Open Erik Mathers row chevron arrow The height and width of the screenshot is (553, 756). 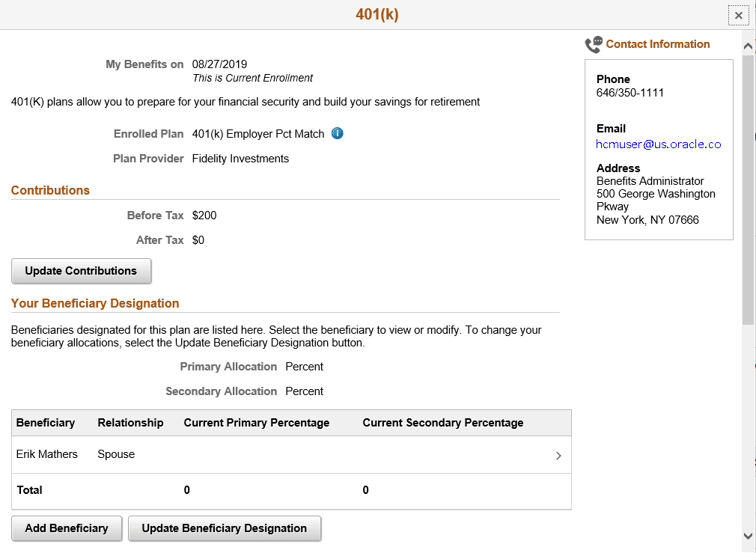tap(558, 456)
